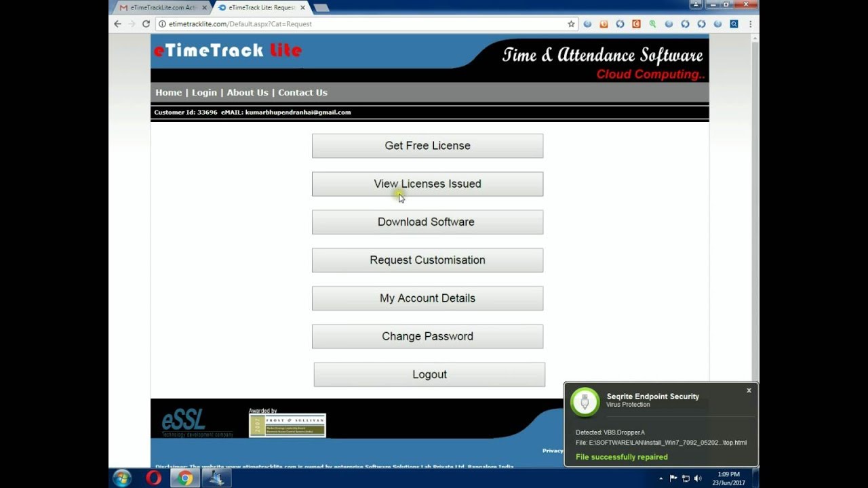Close the eTimeTrack Lite Request tab

coord(302,7)
